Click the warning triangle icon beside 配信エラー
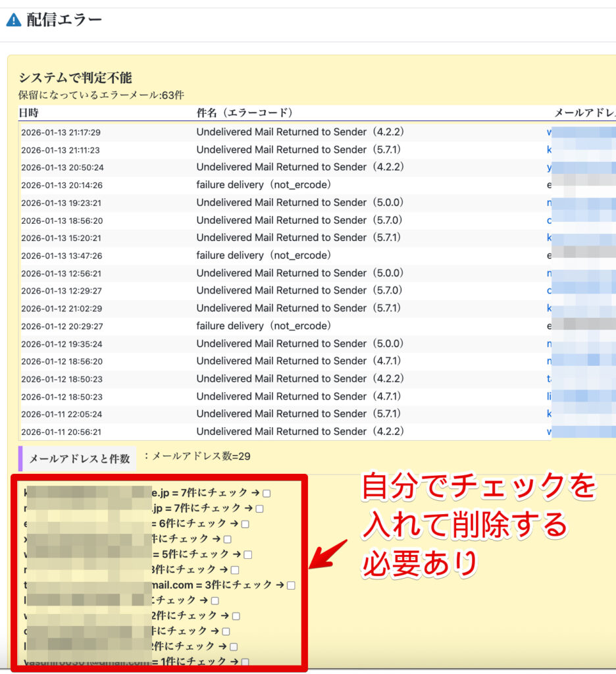616x674 pixels. point(14,20)
